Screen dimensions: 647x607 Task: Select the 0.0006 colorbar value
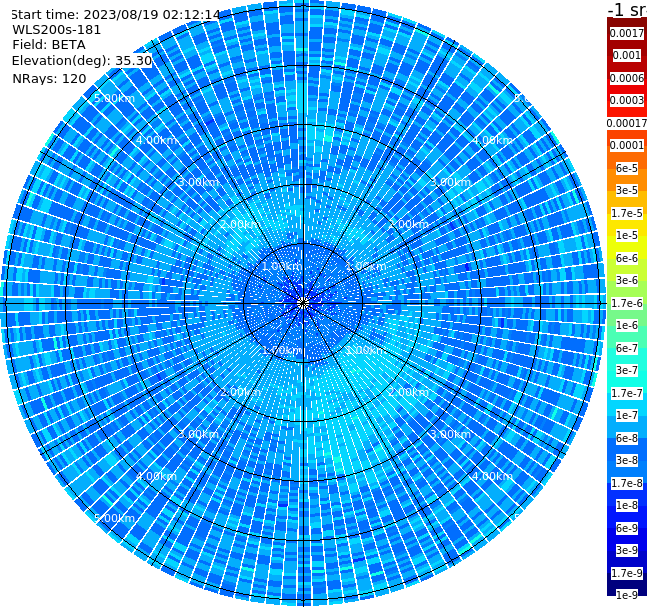[x=627, y=78]
